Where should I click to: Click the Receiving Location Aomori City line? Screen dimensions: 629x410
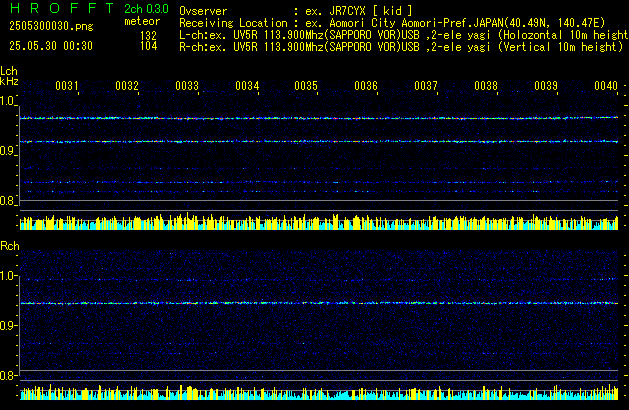click(x=392, y=23)
